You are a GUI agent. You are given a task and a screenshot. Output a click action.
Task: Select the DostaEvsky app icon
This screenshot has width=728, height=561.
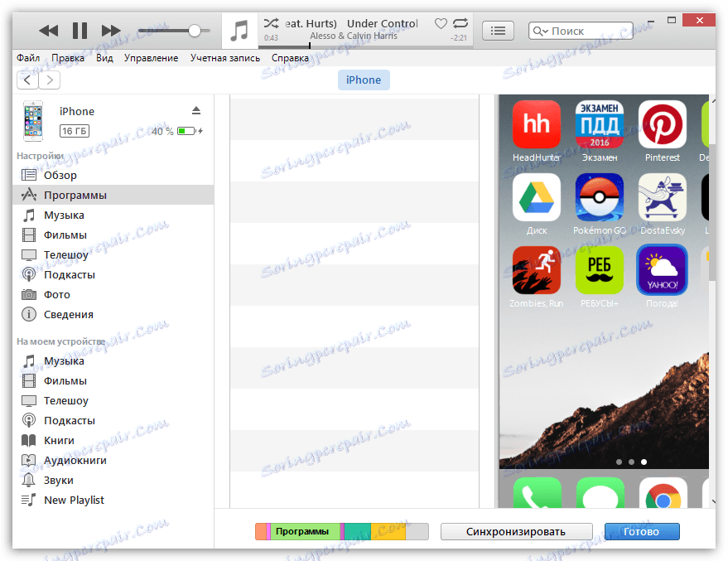[663, 197]
